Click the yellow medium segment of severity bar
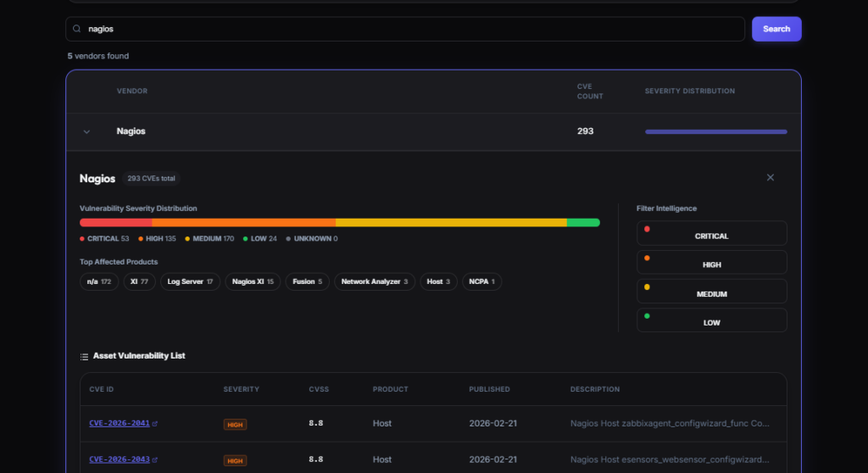The width and height of the screenshot is (868, 473). click(x=451, y=222)
